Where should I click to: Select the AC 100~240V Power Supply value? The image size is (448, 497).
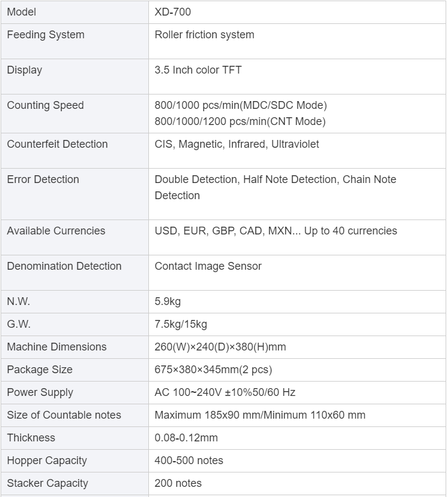225,392
